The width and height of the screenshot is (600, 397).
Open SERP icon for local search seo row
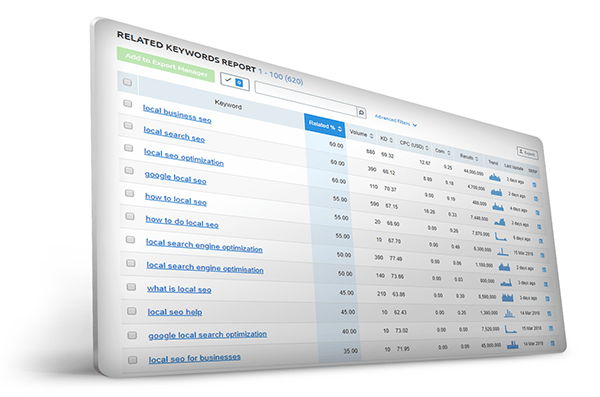536,199
